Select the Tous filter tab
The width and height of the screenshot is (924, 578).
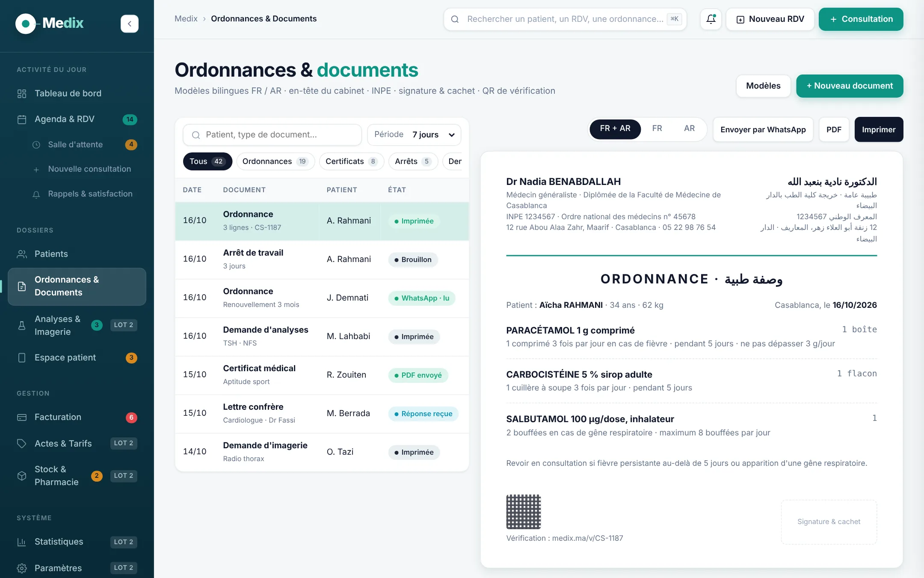click(x=207, y=161)
